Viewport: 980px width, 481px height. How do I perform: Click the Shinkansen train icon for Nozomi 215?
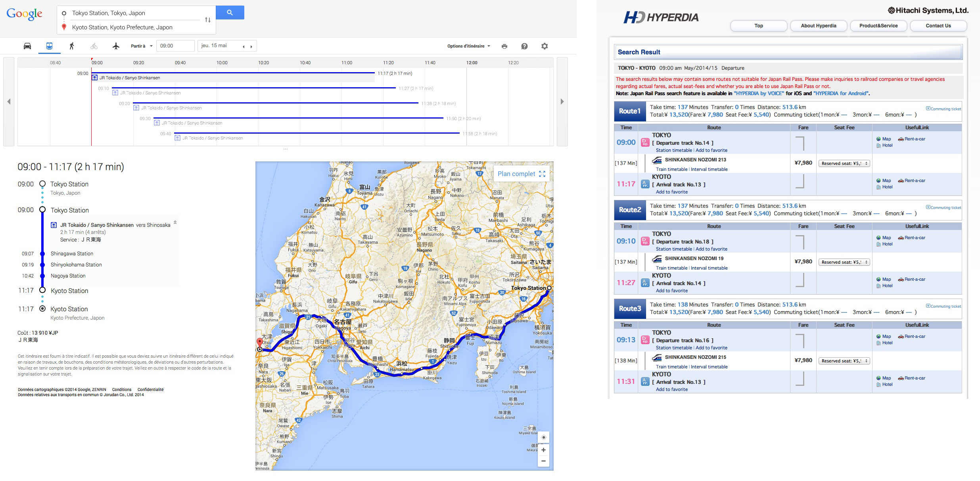pyautogui.click(x=657, y=357)
